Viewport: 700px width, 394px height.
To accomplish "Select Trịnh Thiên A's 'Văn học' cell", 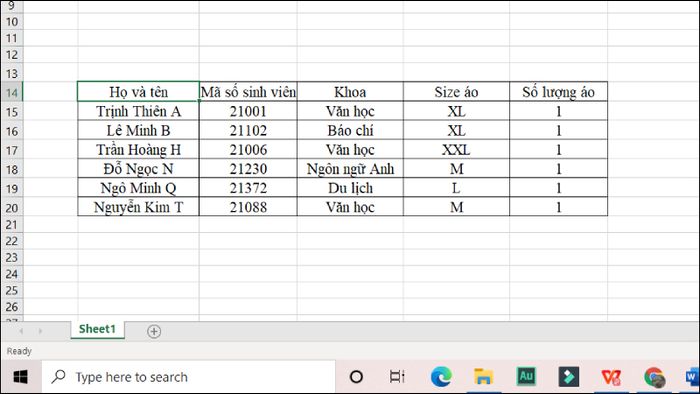I will coord(350,111).
